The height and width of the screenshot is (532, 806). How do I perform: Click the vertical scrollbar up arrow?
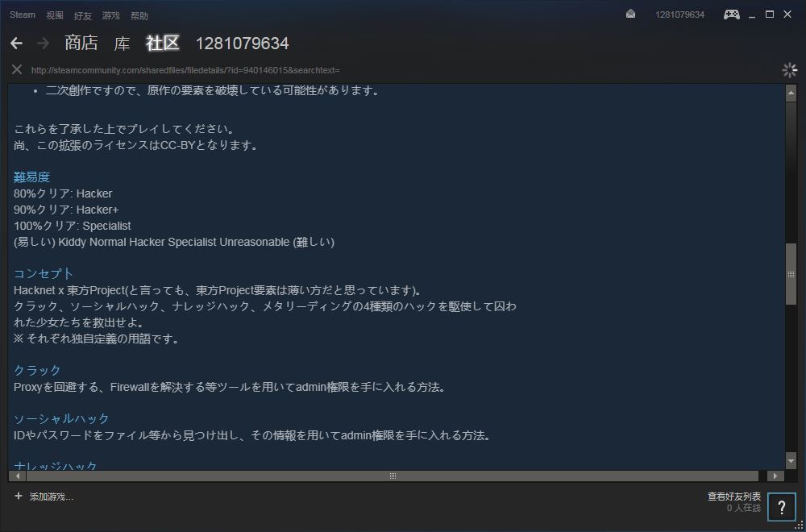(x=791, y=93)
